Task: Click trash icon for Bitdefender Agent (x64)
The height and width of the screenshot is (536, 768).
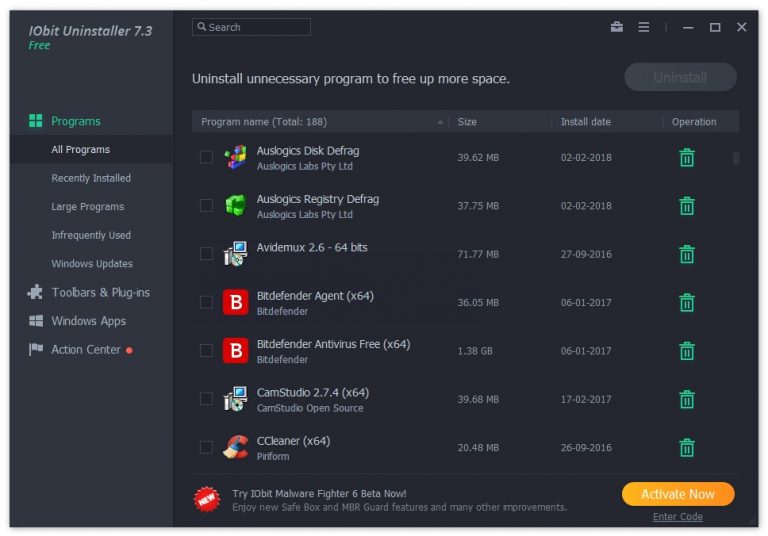Action: point(687,303)
